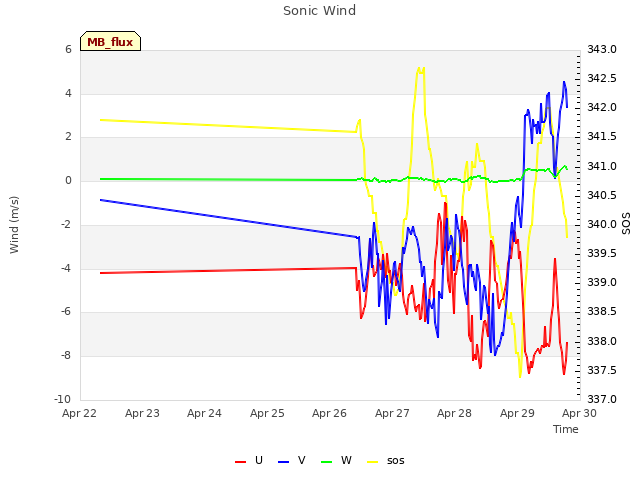The width and height of the screenshot is (640, 480).
Task: Click the Wind (m/s) axis label
Action: click(x=14, y=225)
